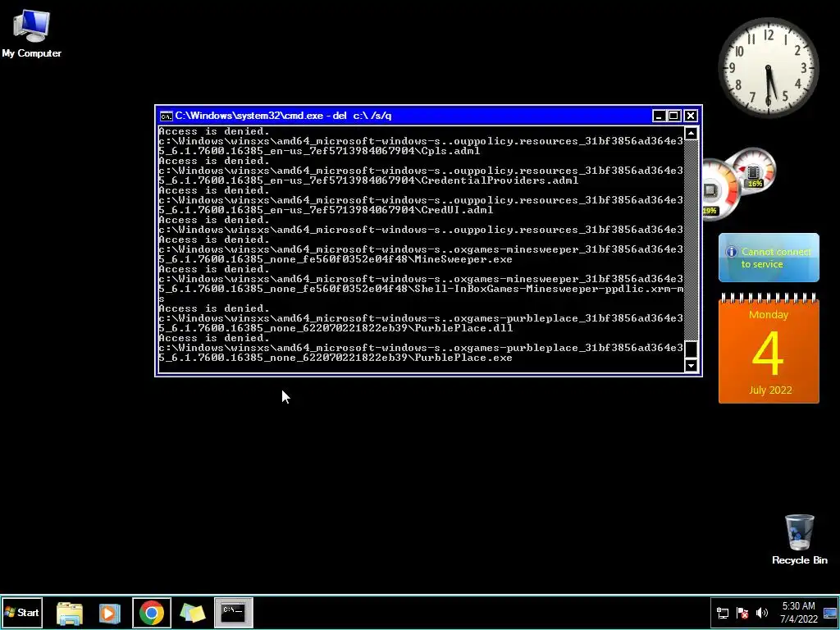Click the cmd scrollbar up arrow
This screenshot has width=840, height=630.
(x=691, y=134)
